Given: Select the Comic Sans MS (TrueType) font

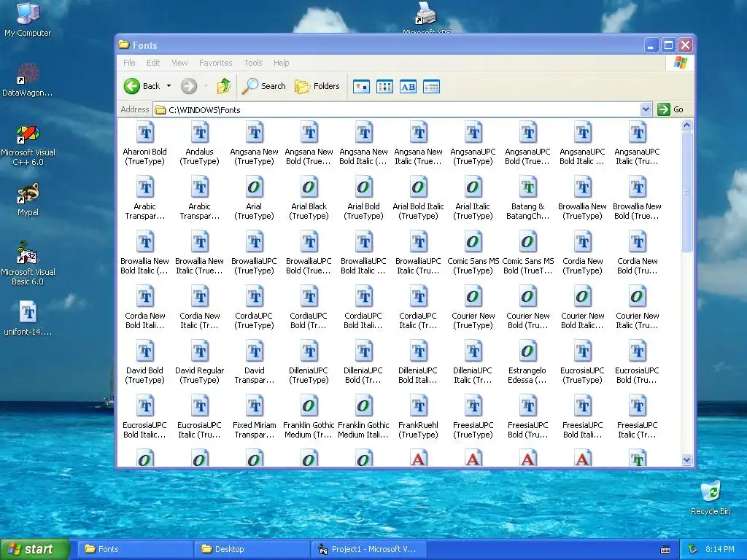Looking at the screenshot, I should coord(473,253).
